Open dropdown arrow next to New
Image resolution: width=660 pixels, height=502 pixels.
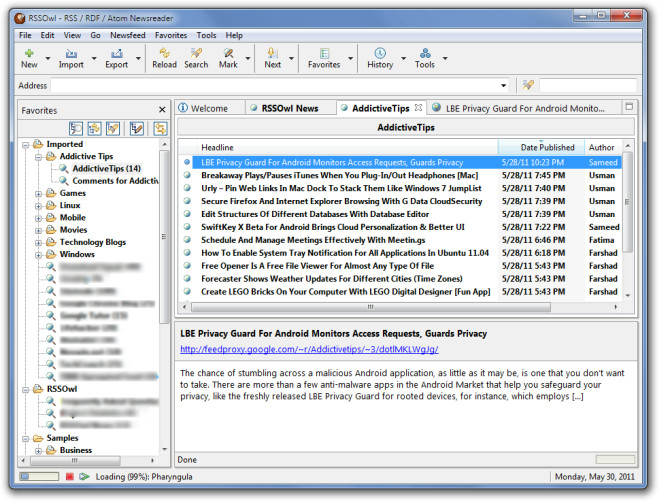pos(48,58)
